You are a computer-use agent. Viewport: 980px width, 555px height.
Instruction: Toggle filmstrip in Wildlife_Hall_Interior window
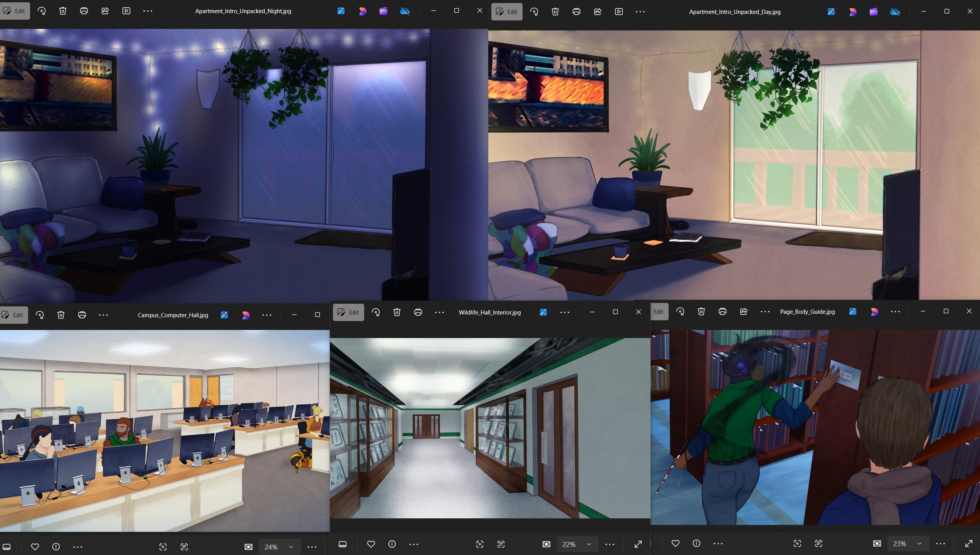pyautogui.click(x=343, y=544)
